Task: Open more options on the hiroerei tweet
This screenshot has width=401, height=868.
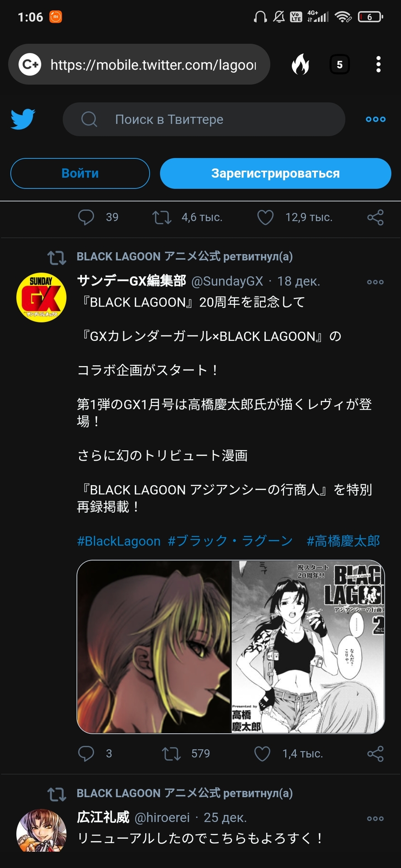Action: tap(375, 818)
